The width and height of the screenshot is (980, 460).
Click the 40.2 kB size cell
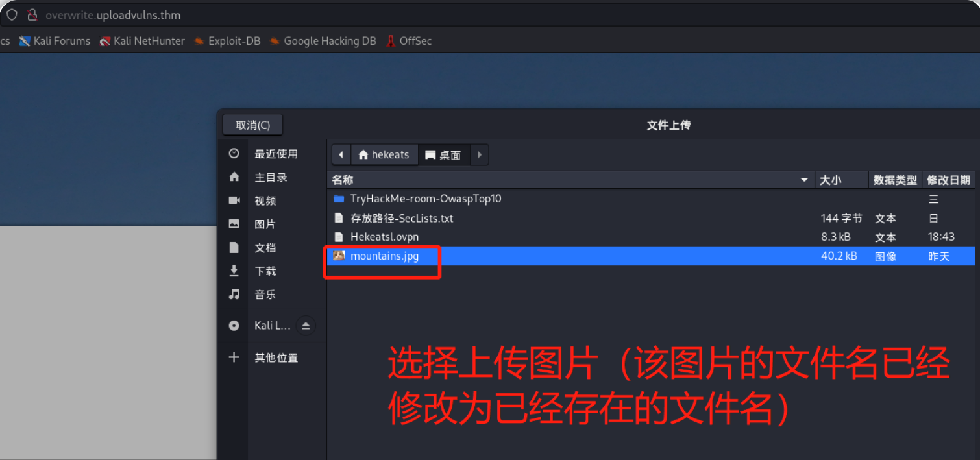[x=839, y=256]
